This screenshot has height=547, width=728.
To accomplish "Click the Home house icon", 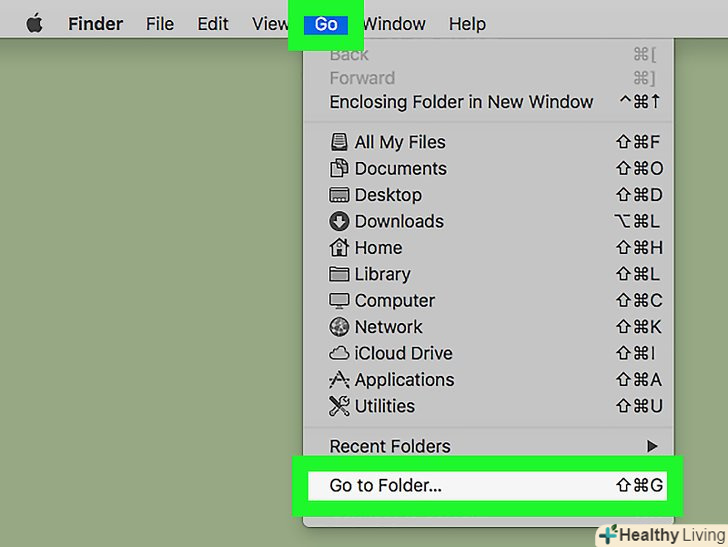I will 339,248.
